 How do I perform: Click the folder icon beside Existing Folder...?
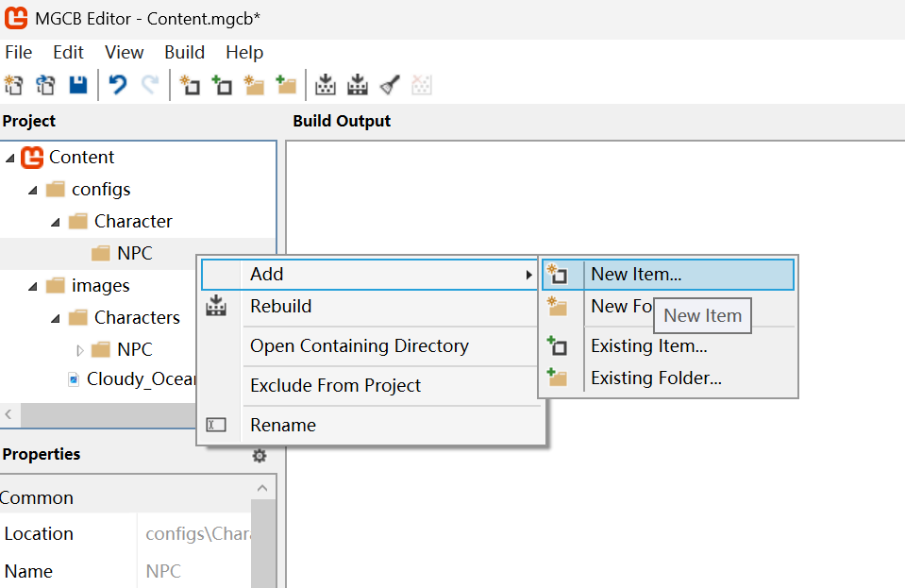[x=558, y=378]
